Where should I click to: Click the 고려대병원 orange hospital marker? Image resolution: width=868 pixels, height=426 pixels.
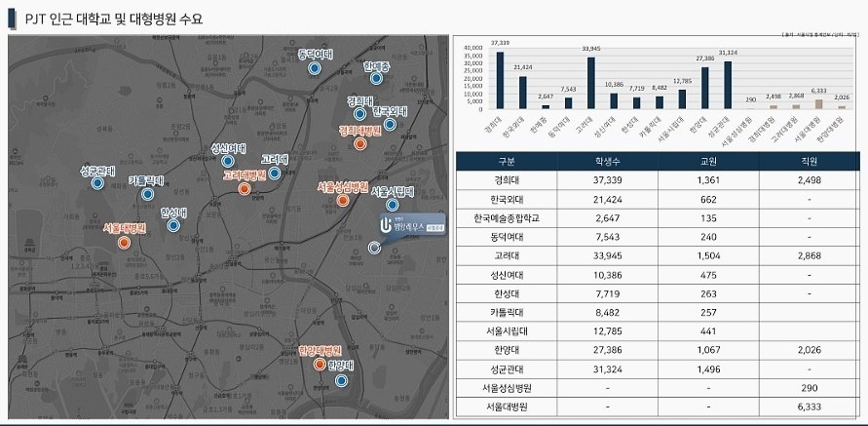point(244,189)
